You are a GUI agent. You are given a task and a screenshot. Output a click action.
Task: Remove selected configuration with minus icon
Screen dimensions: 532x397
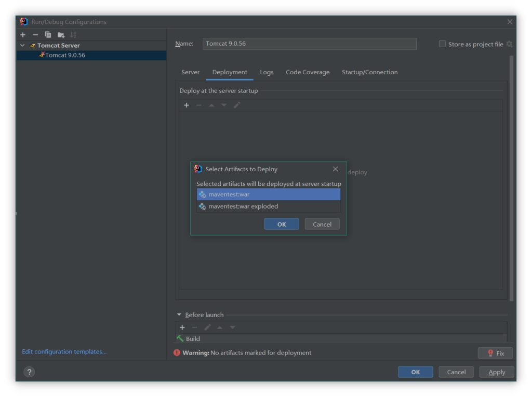(x=35, y=35)
